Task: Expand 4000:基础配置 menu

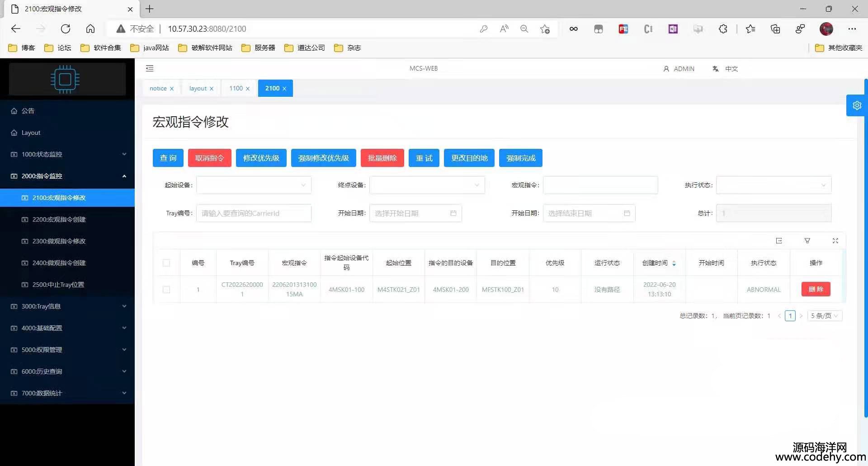Action: 67,328
